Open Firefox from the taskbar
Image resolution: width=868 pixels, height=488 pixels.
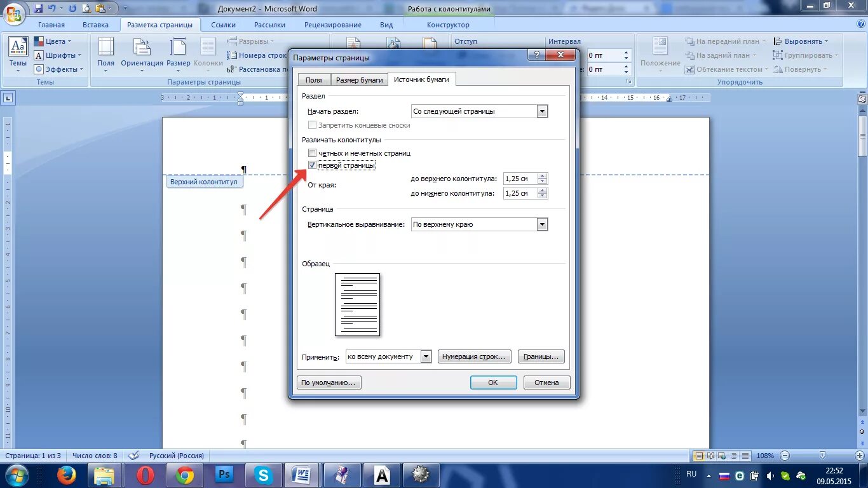[x=66, y=475]
